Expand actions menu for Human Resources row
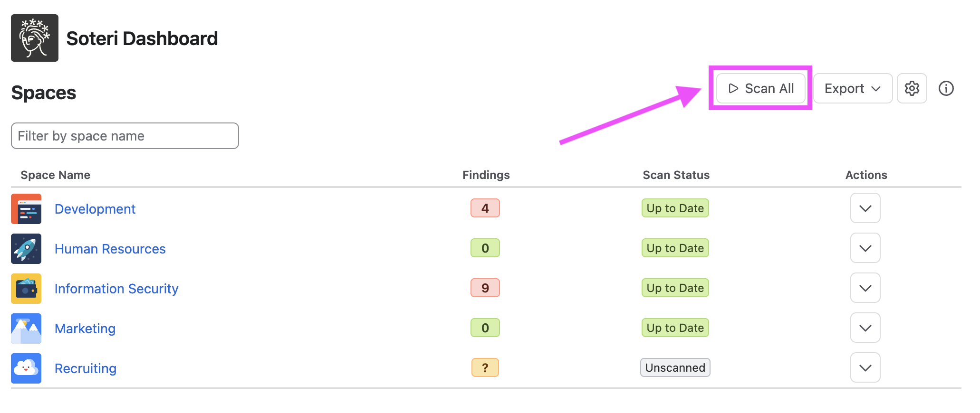 [x=865, y=248]
